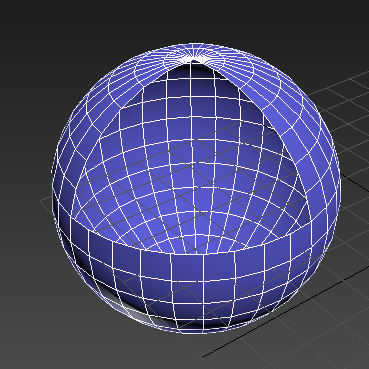
Task: Select the blue wireframe sphere object
Action: (x=196, y=188)
